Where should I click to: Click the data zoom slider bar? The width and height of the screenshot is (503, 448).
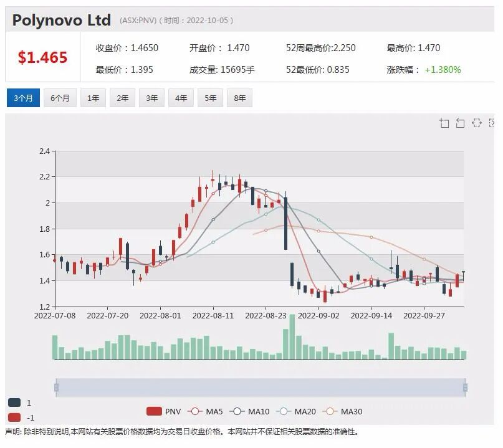[x=261, y=388]
